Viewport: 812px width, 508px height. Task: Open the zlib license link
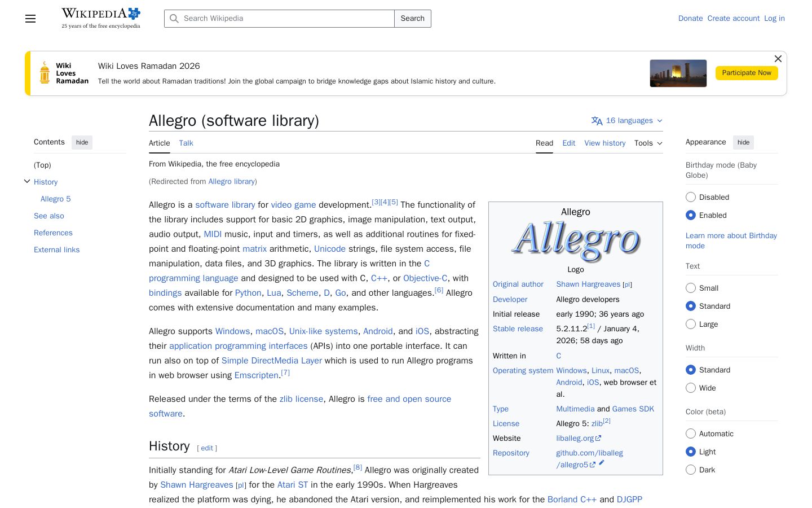[x=301, y=399]
